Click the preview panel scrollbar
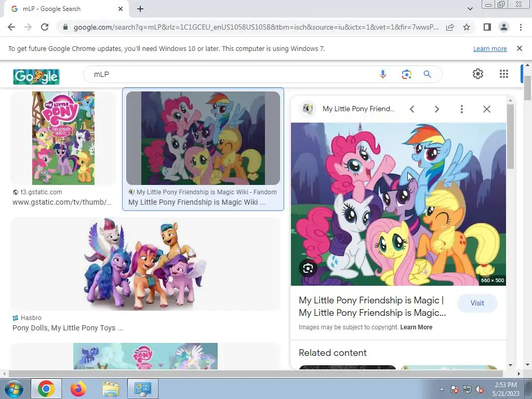This screenshot has height=399, width=532. [510, 136]
